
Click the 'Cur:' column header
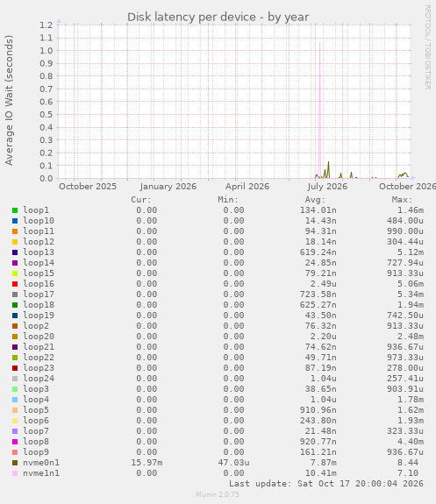(141, 200)
